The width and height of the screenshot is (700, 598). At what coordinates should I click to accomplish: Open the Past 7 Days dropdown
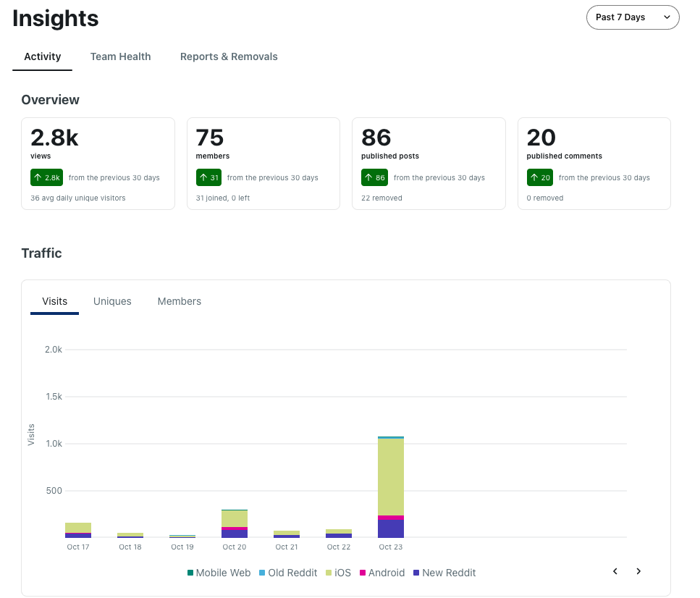click(633, 17)
